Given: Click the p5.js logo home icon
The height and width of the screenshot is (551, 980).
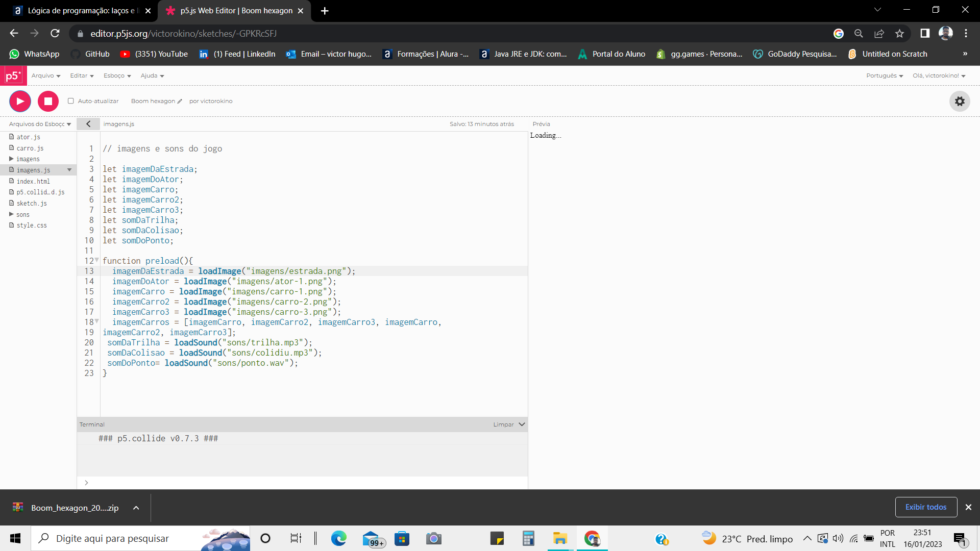Looking at the screenshot, I should 13,76.
